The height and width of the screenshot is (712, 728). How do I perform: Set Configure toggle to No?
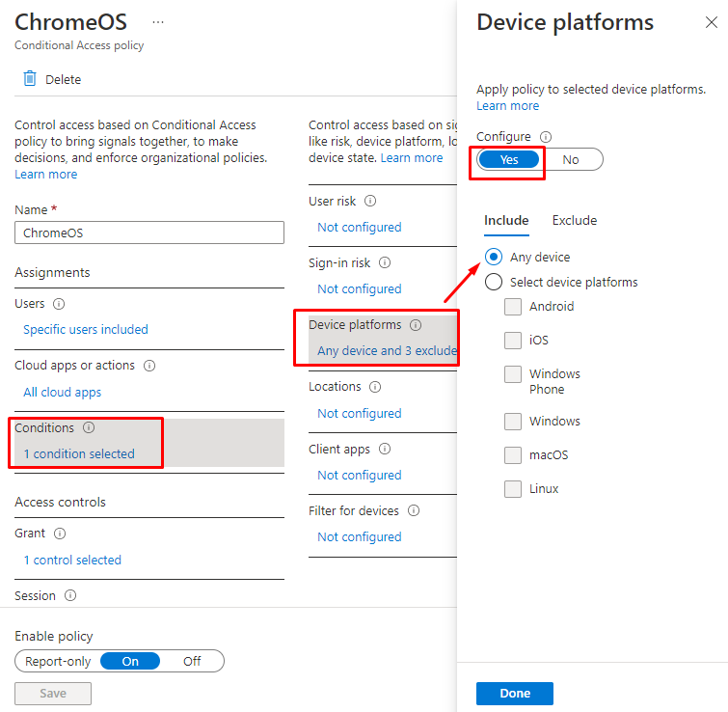(571, 160)
